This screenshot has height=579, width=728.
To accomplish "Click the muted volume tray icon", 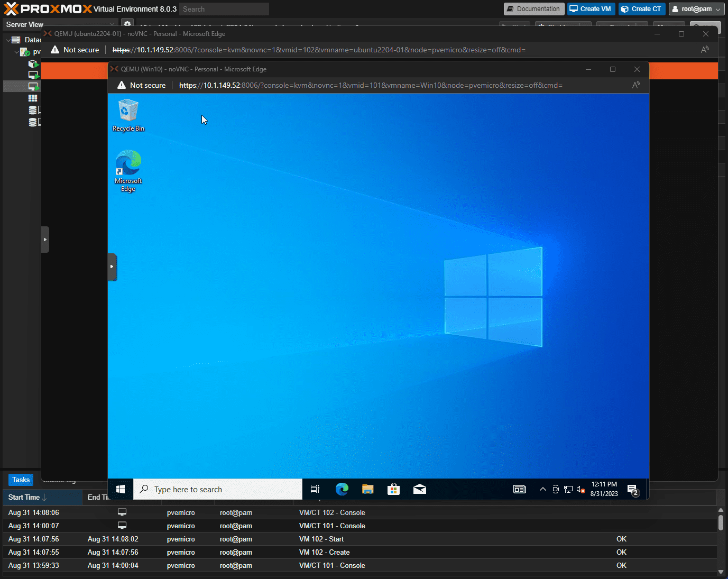I will point(580,489).
